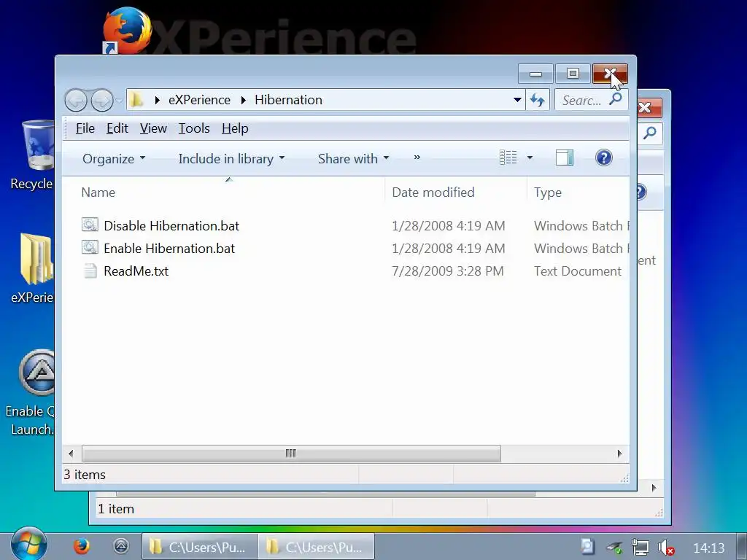Close the background Explorer window

(x=649, y=108)
